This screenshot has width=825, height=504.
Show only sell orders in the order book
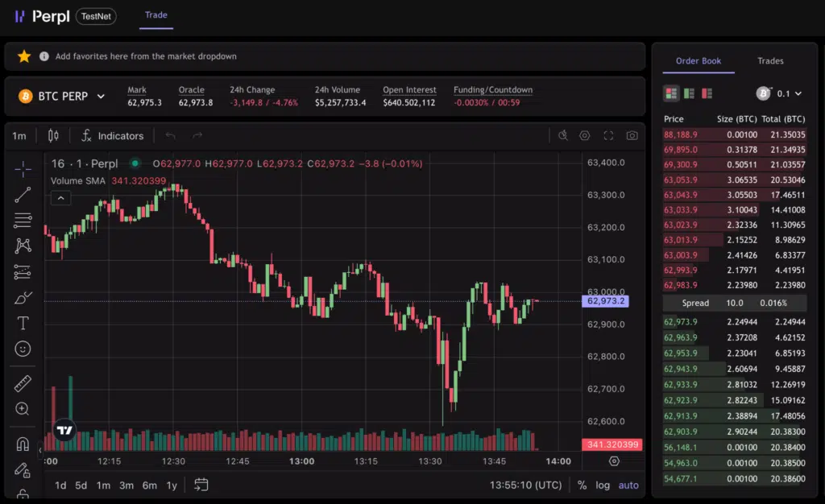pos(707,93)
